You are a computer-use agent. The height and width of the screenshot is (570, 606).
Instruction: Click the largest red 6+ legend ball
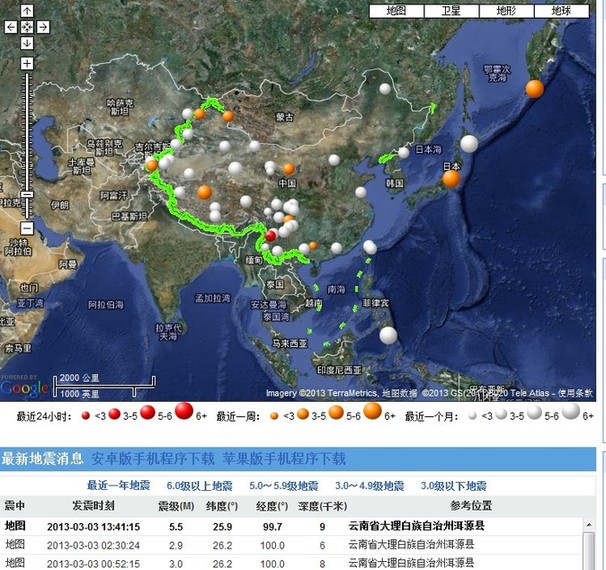click(x=184, y=411)
